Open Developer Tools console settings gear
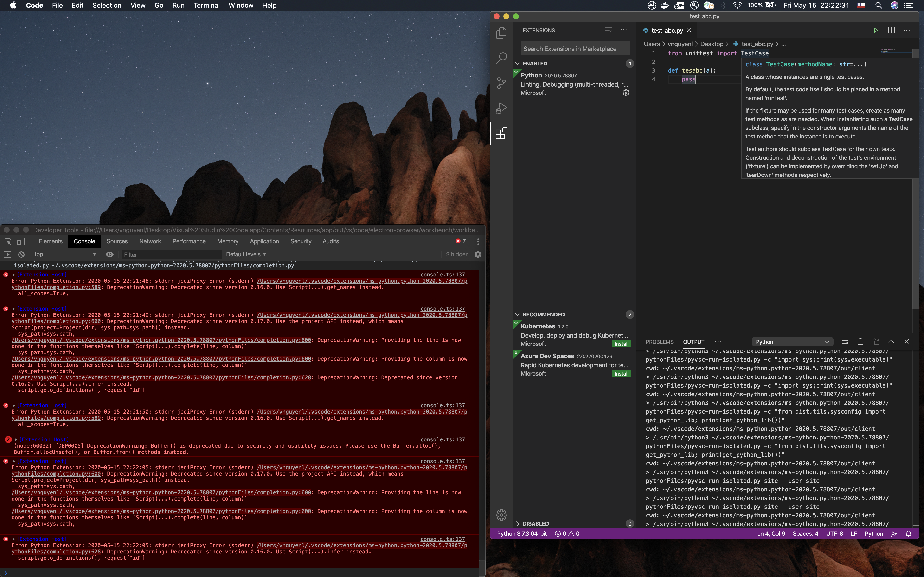The height and width of the screenshot is (577, 924). (478, 255)
